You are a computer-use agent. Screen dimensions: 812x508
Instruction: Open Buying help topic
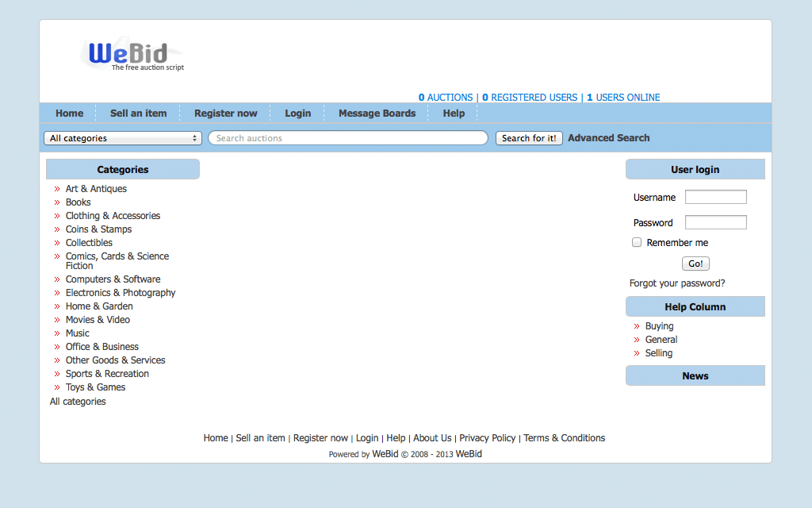[659, 326]
